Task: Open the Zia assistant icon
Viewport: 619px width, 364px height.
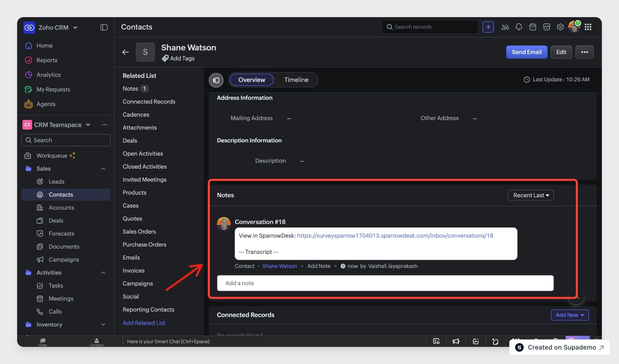Action: pyautogui.click(x=505, y=27)
